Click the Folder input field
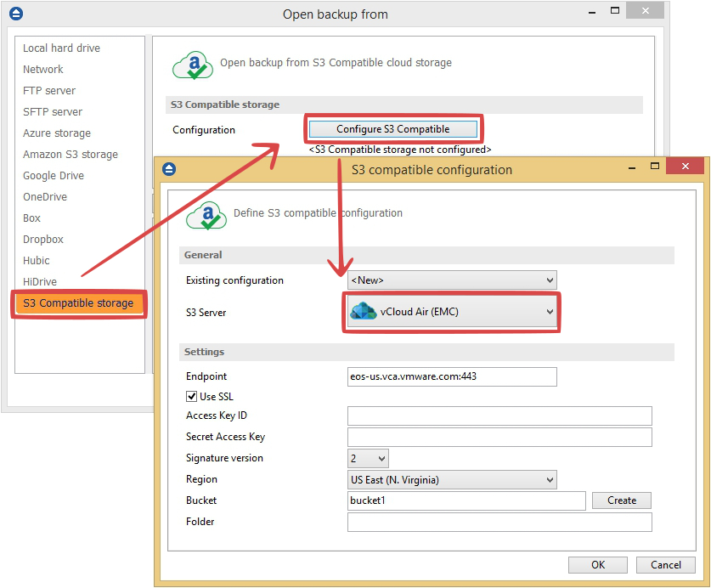Viewport: 711px width, 588px height. click(x=499, y=523)
